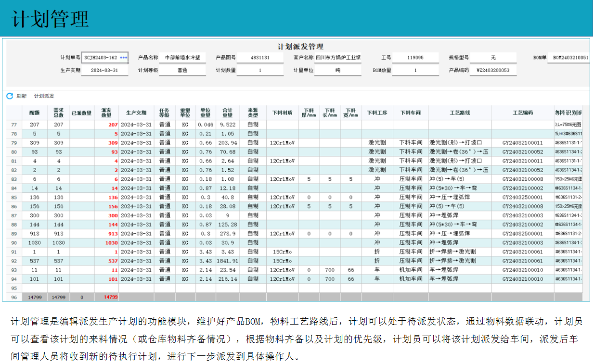Image resolution: width=594 pixels, height=364 pixels.
Task: Click the 派发数量 column header
Action: 106,113
